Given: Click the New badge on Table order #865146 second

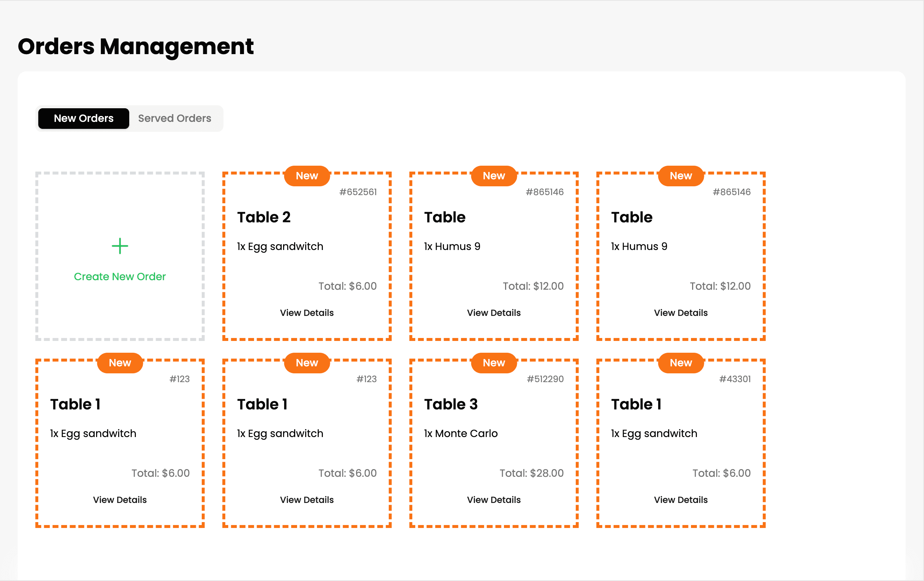Looking at the screenshot, I should click(x=680, y=175).
